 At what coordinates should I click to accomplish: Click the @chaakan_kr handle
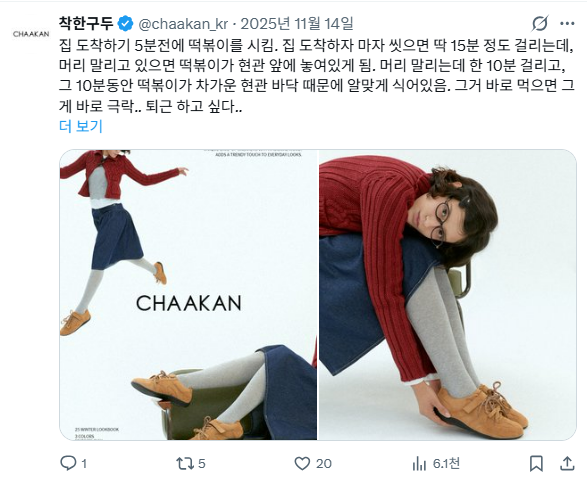183,24
